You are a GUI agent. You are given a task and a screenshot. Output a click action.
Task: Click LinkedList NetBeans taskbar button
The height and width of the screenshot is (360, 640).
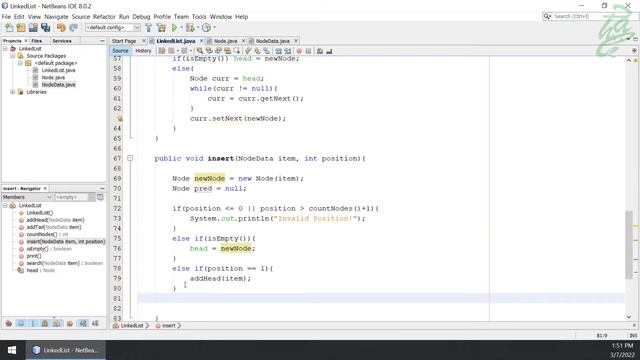click(66, 350)
